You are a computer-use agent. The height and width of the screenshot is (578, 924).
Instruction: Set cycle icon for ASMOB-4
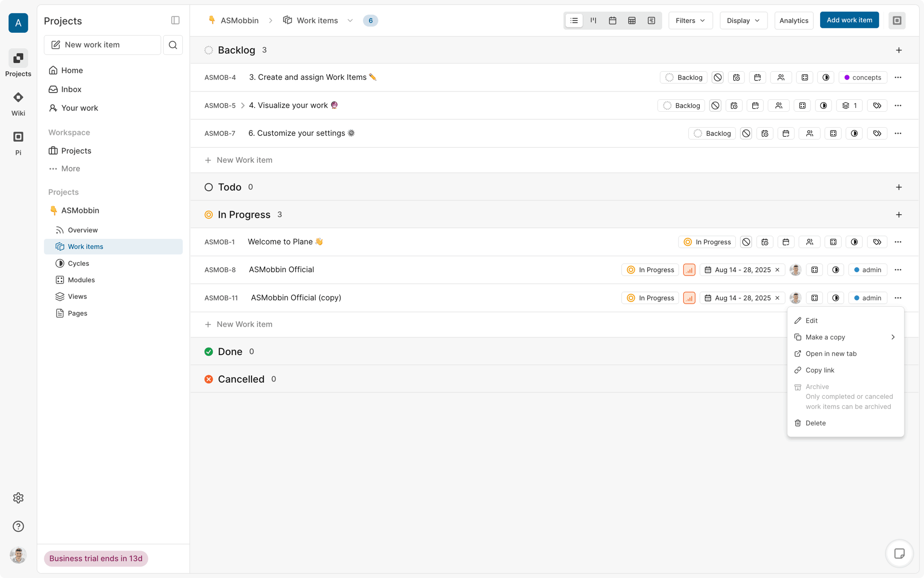(x=826, y=78)
